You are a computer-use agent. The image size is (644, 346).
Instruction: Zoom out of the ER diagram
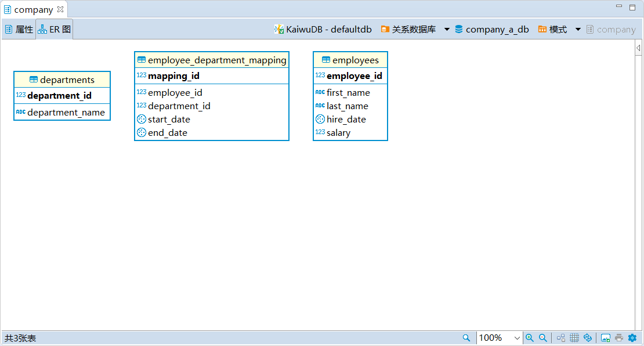543,338
